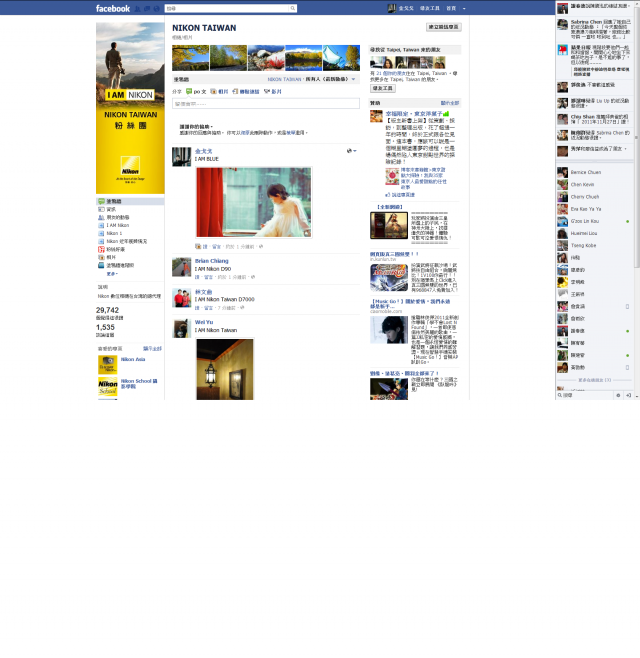Click the facebook logo
The width and height of the screenshot is (640, 658).
coord(113,8)
